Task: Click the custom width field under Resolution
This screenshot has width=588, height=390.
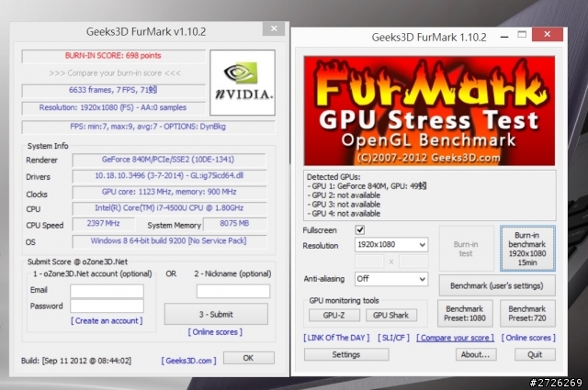Action: [x=369, y=262]
